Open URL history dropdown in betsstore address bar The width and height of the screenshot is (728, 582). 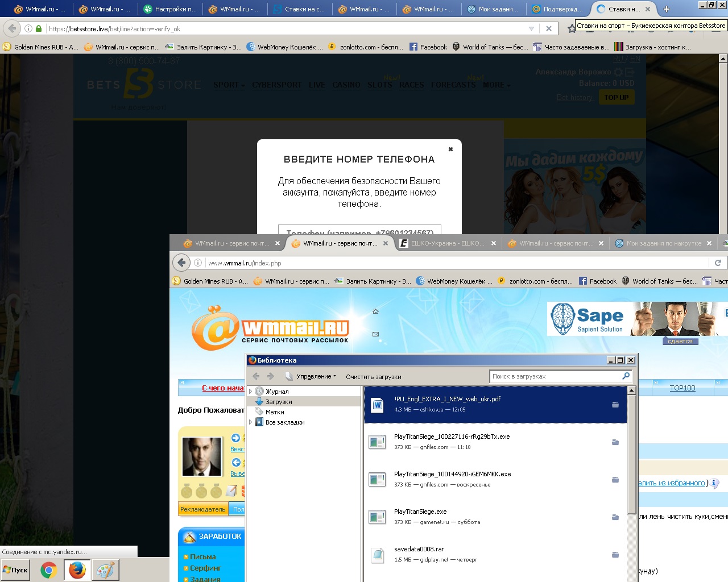[532, 28]
